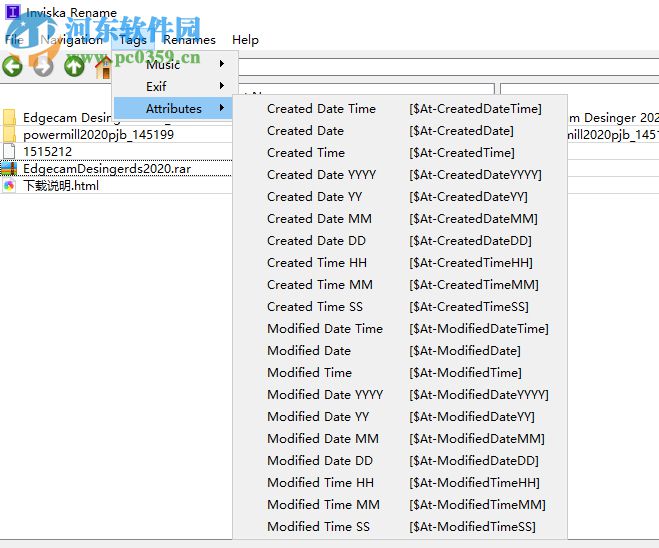659x548 pixels.
Task: Open the Tags menu
Action: 133,40
